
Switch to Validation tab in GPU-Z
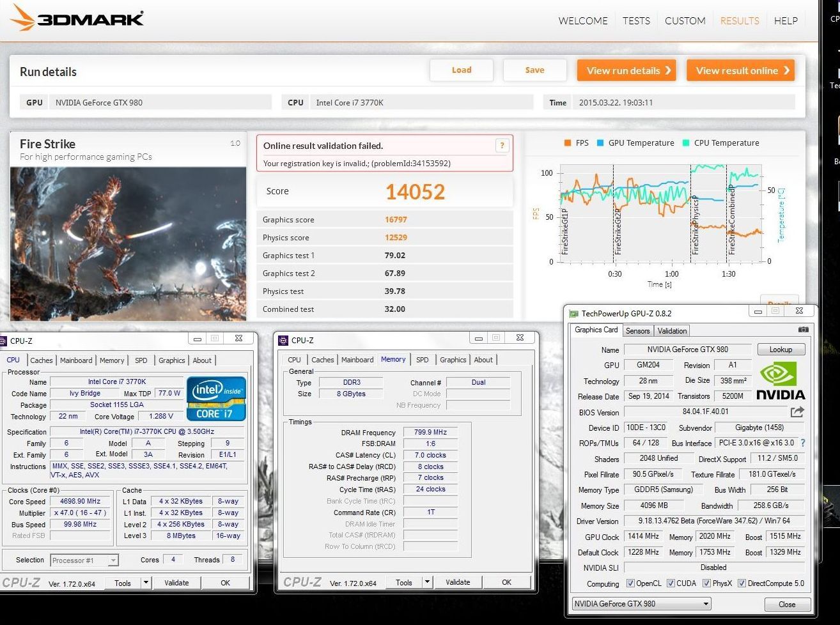[x=672, y=331]
